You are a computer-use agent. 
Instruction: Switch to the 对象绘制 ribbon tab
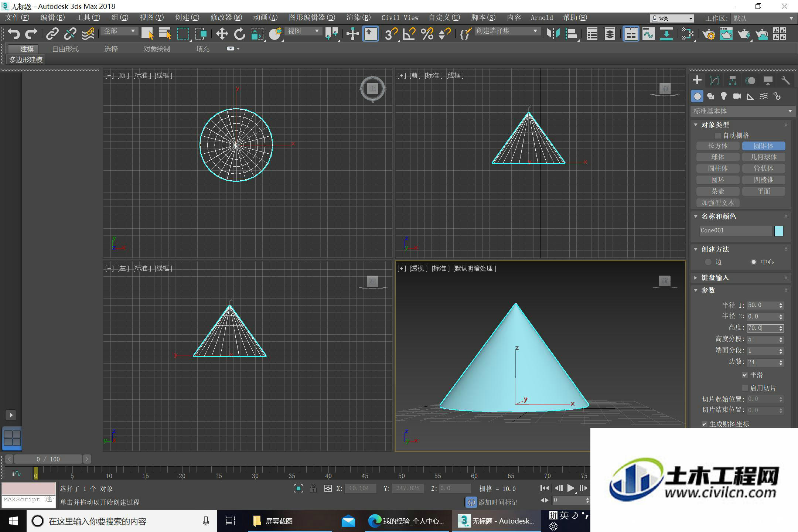(x=157, y=49)
